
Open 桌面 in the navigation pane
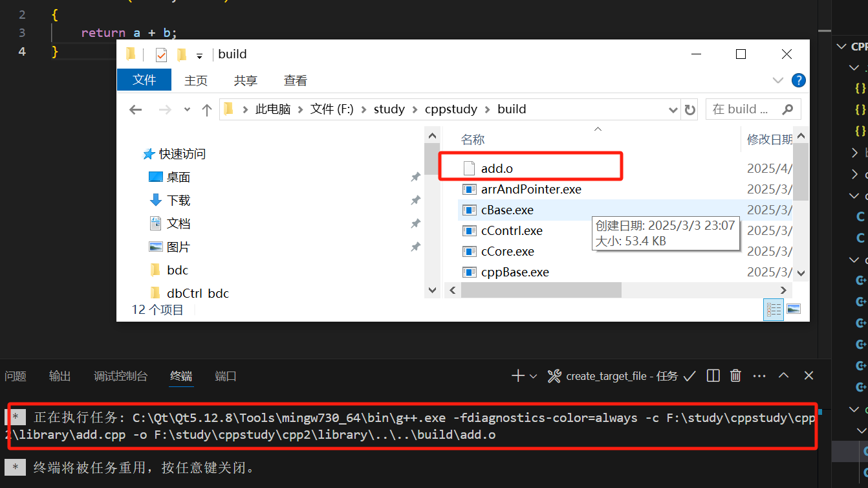(x=170, y=177)
